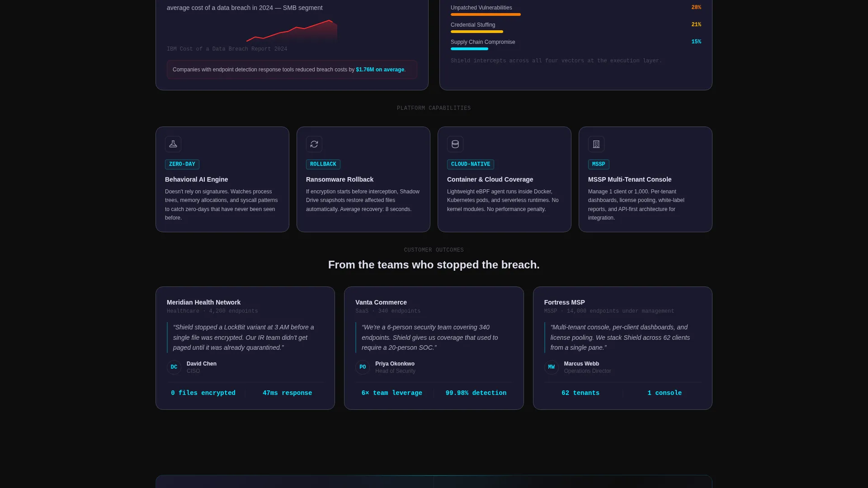Click the Meridian Health Network title

click(x=203, y=302)
